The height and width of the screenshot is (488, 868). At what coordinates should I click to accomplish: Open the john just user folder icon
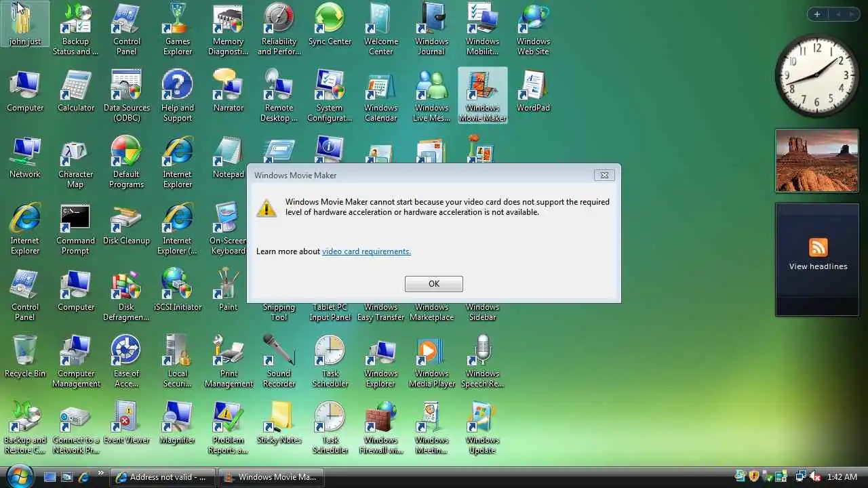(x=25, y=24)
